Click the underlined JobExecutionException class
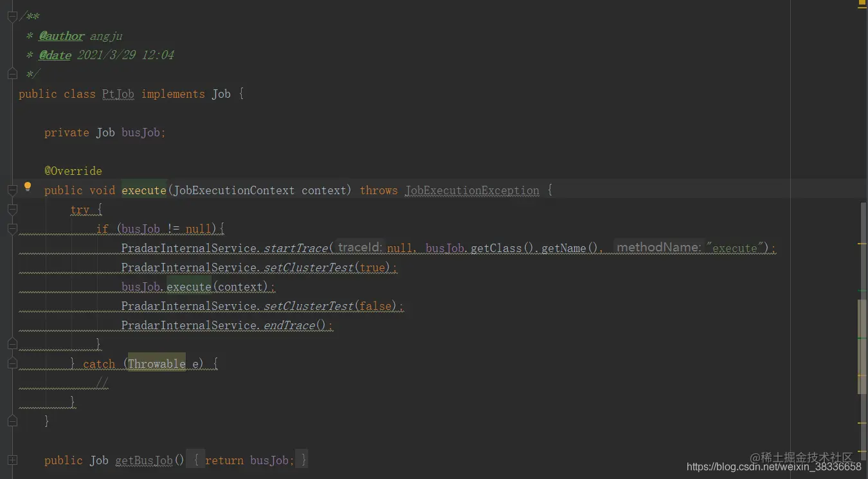Viewport: 868px width, 479px height. pyautogui.click(x=472, y=190)
